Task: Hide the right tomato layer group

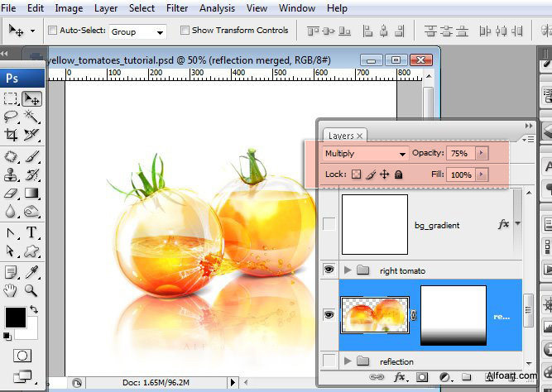Action: point(330,269)
